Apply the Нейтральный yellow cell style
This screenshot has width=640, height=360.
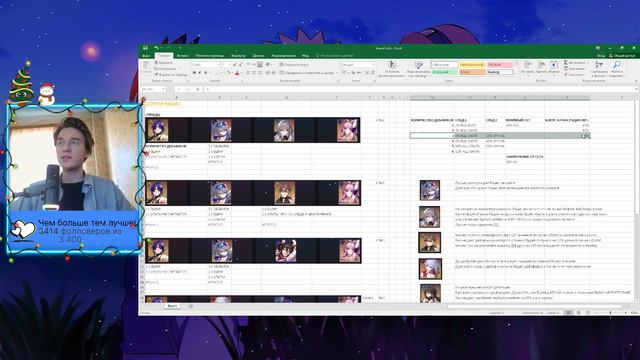point(472,64)
